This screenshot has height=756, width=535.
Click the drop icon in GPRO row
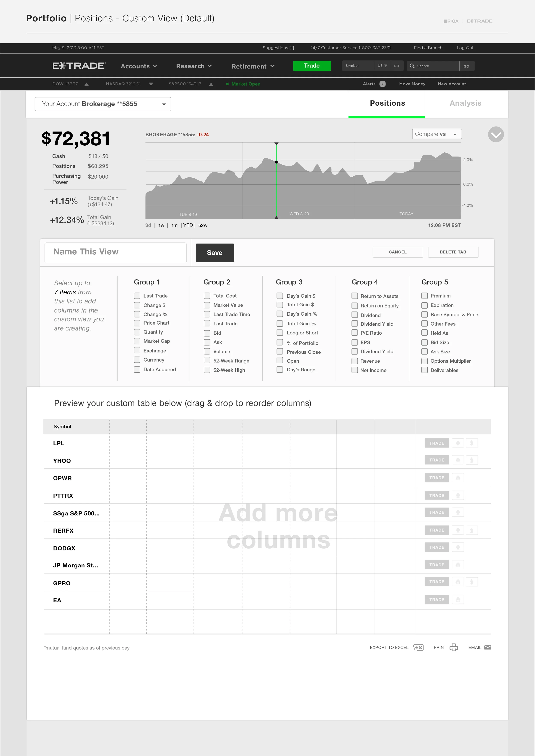pos(472,582)
